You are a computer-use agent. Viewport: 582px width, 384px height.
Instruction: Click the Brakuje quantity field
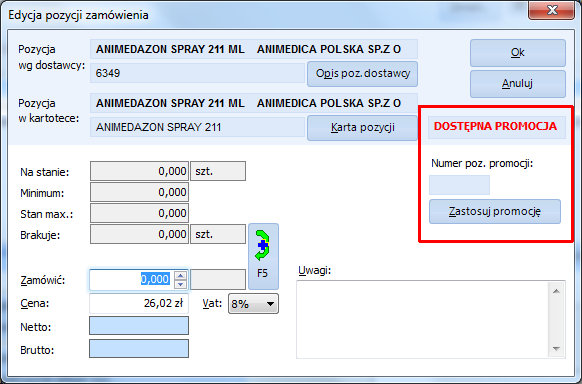click(139, 234)
